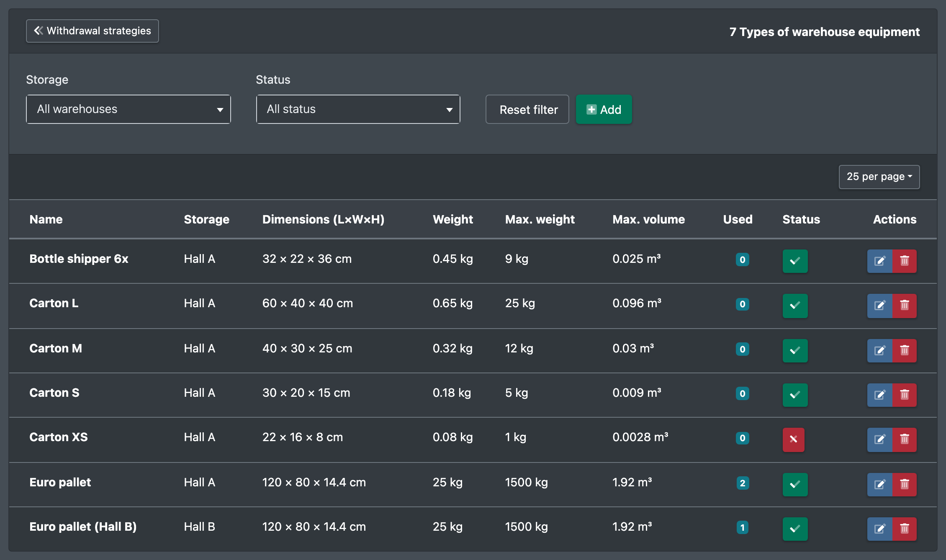Image resolution: width=946 pixels, height=560 pixels.
Task: Delete the Carton L entry
Action: [905, 306]
